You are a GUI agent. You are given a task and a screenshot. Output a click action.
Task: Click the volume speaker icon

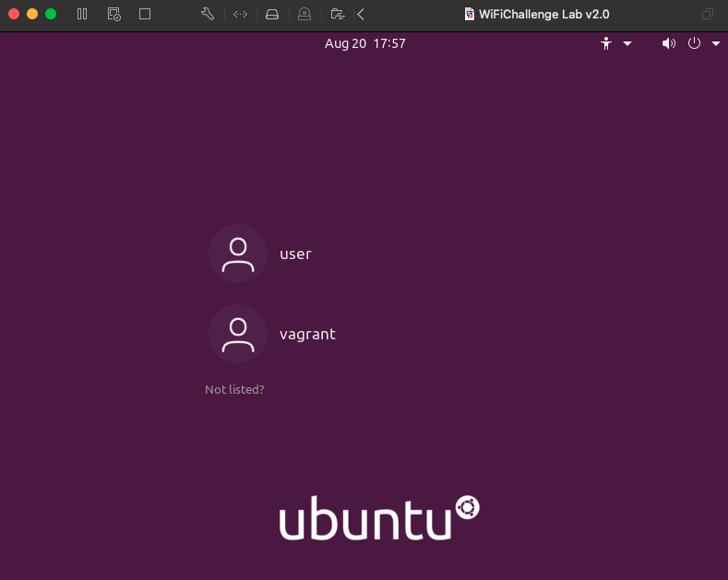[669, 43]
